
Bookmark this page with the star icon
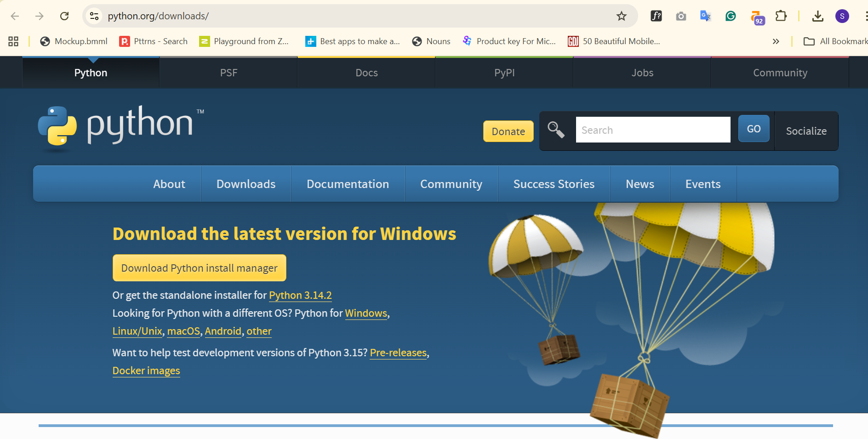click(x=622, y=16)
